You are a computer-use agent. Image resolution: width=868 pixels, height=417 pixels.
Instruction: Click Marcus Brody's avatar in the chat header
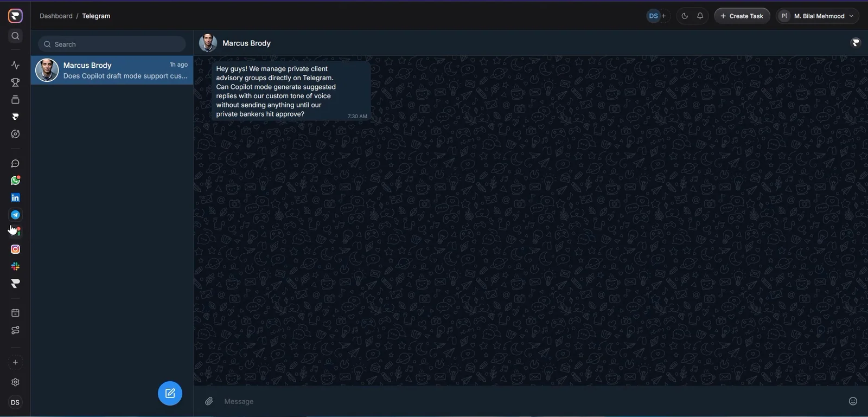click(208, 43)
